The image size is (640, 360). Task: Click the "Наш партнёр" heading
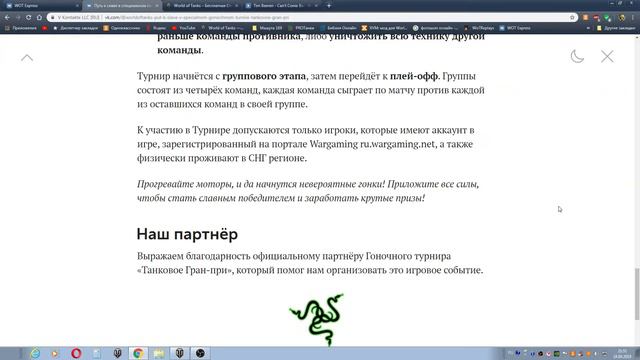click(187, 234)
